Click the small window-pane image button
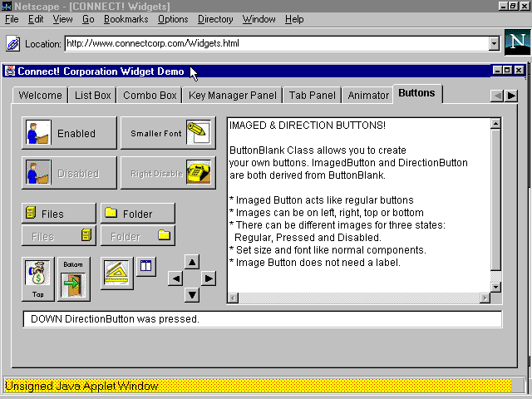Image resolution: width=532 pixels, height=399 pixels. pyautogui.click(x=145, y=267)
